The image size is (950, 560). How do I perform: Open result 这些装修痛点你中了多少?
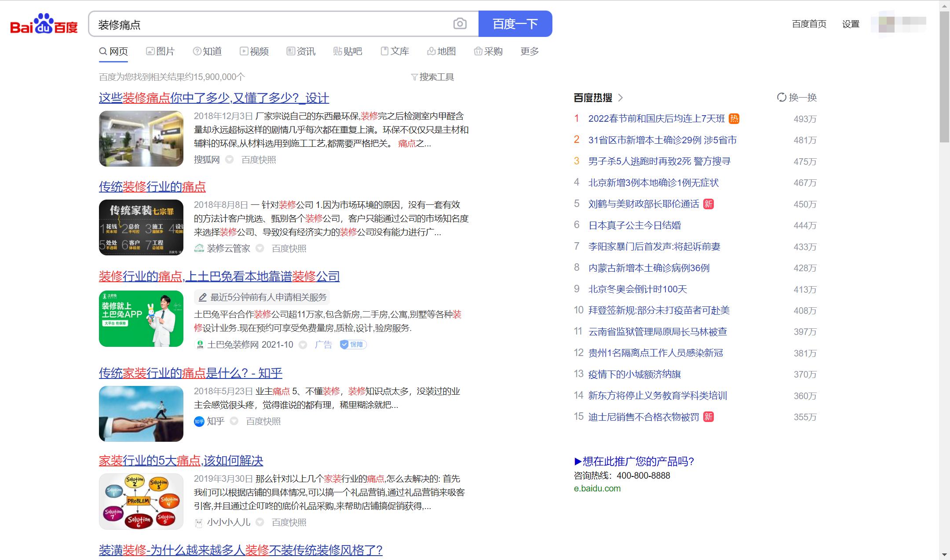(x=214, y=98)
